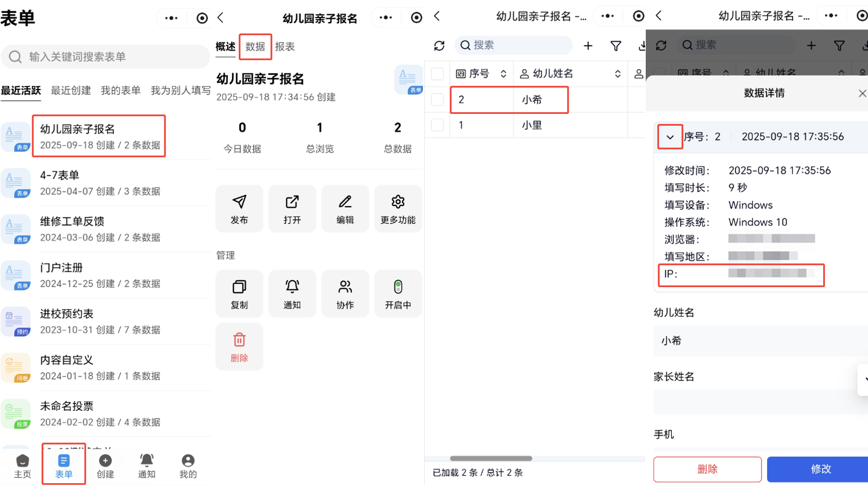Viewport: 868px width, 486px height.
Task: Tick the select-all checkbox in table header
Action: 438,74
